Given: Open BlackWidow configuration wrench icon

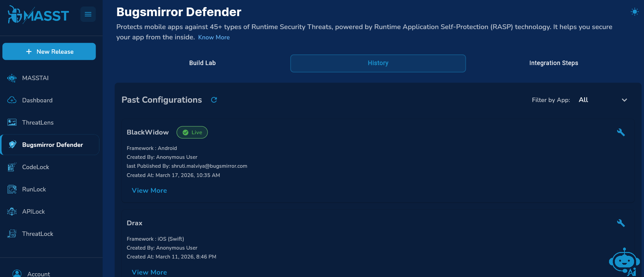Looking at the screenshot, I should click(x=621, y=132).
